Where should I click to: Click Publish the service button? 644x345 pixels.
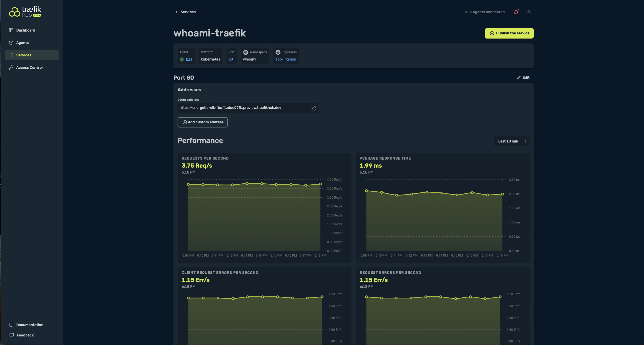click(509, 33)
